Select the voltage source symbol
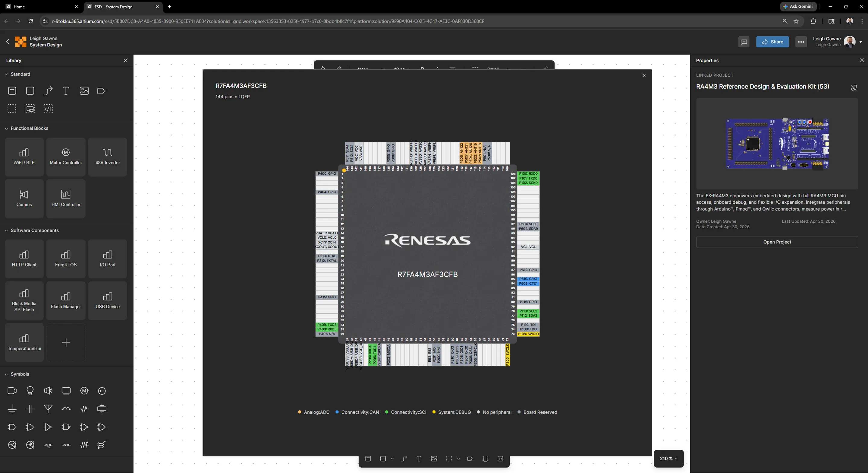Screen dimensions: 868x473 pyautogui.click(x=102, y=391)
